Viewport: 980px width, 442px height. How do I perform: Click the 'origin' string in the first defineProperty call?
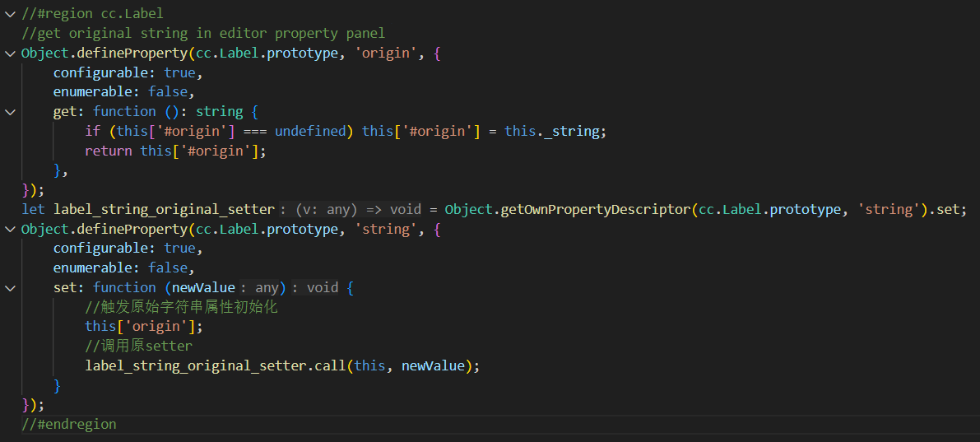click(x=386, y=54)
